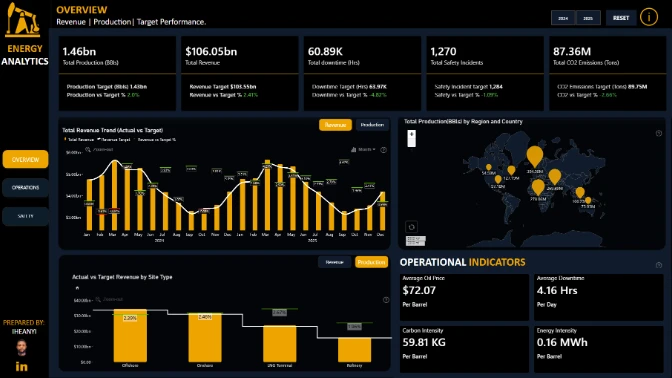This screenshot has width=672, height=378.
Task: Click the oil pumpjack logo
Action: pos(22,20)
